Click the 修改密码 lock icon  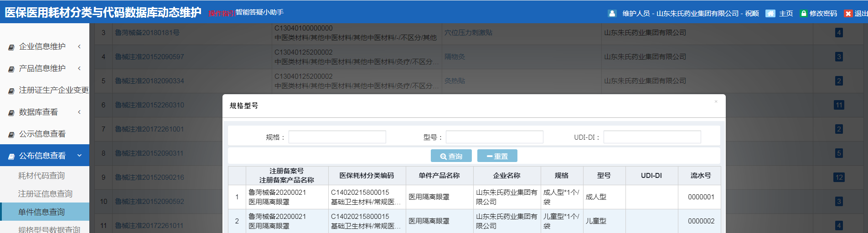pos(804,14)
